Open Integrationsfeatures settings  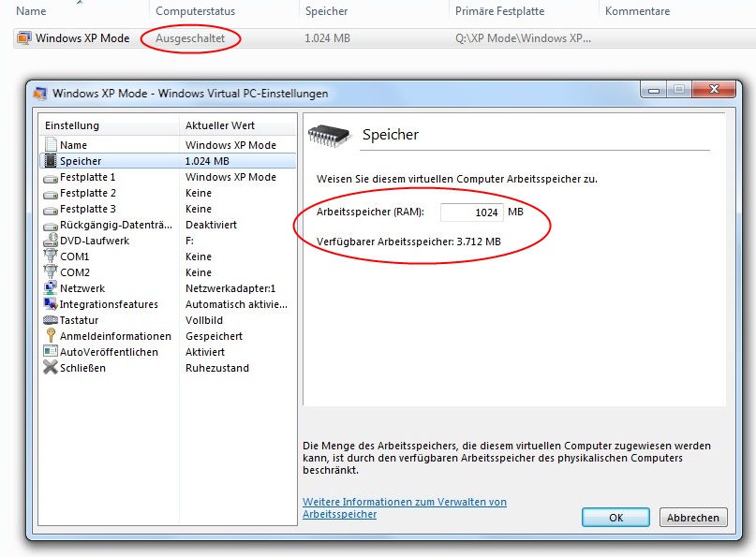(x=168, y=304)
